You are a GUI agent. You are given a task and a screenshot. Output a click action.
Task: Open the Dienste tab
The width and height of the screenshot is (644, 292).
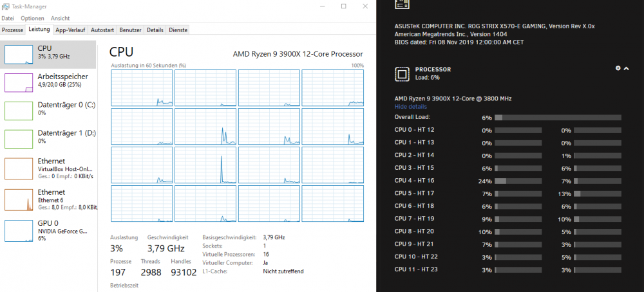click(x=178, y=30)
